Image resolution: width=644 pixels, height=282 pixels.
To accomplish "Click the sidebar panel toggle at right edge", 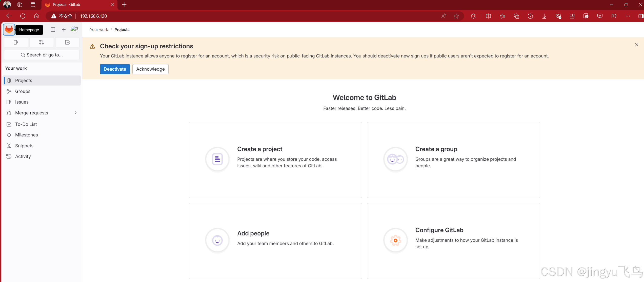I will point(641,16).
